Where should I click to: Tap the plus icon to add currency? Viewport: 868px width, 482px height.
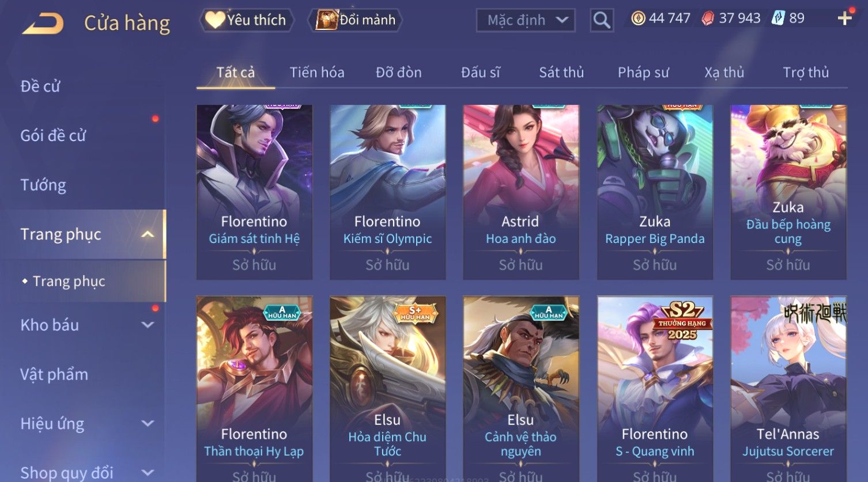click(844, 18)
